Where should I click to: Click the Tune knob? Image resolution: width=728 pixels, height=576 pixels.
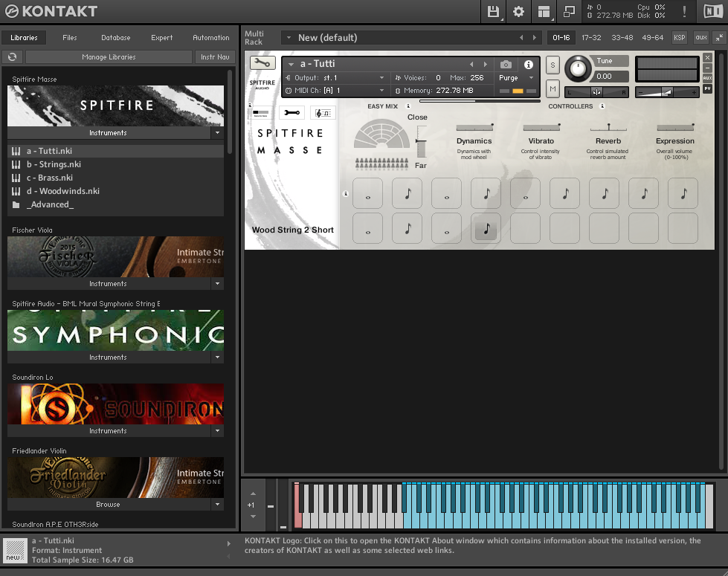578,69
